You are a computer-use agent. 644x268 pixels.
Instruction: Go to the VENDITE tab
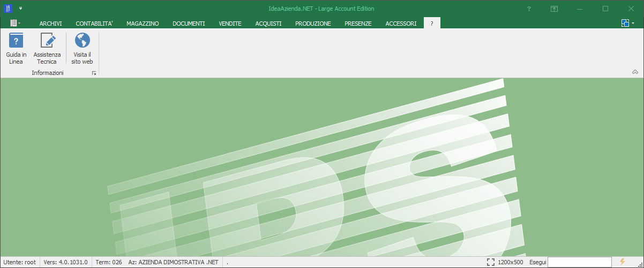pyautogui.click(x=230, y=24)
